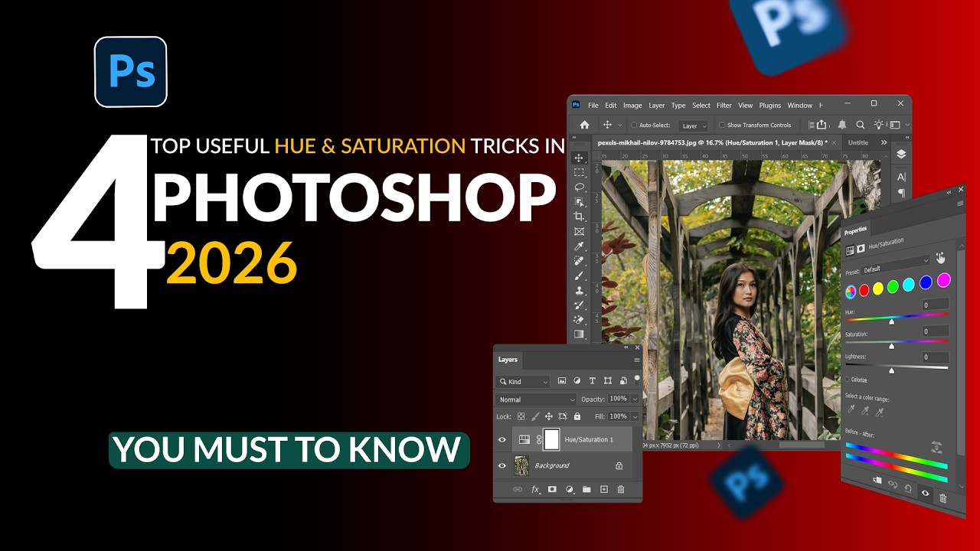Viewport: 980px width, 551px height.
Task: Select the Brush tool
Action: (579, 275)
